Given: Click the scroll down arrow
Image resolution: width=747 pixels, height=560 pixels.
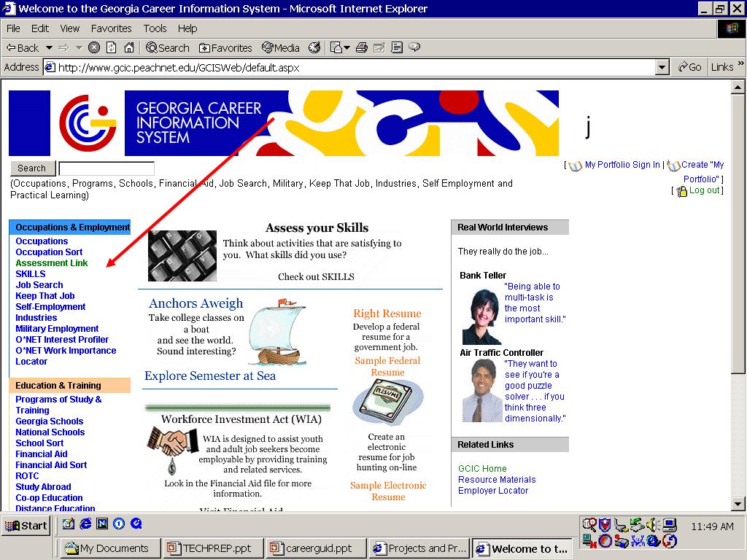Looking at the screenshot, I should [x=738, y=504].
